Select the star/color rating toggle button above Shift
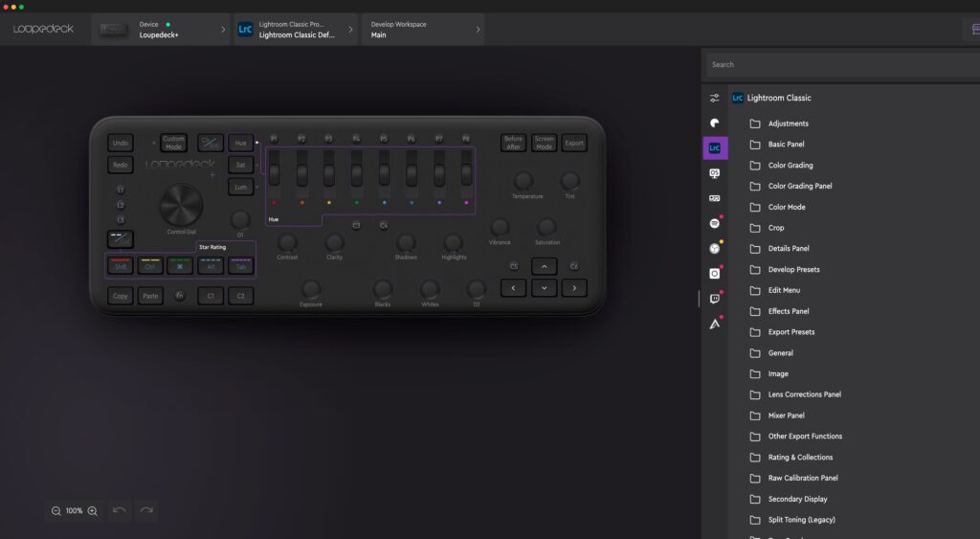This screenshot has width=980, height=539. tap(120, 238)
